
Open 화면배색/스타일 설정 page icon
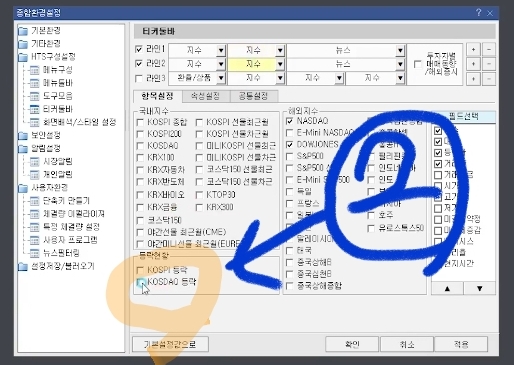coord(35,122)
